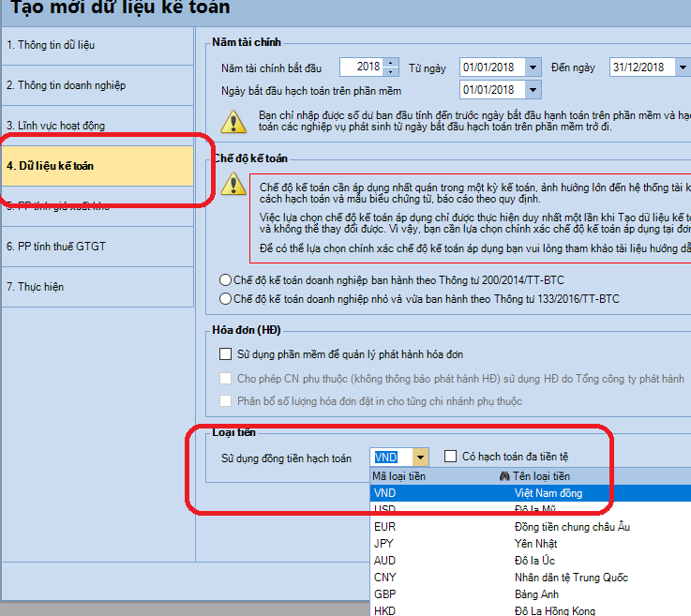Choose VND Việt Nam đồng from list
The width and height of the screenshot is (691, 616).
(x=531, y=493)
